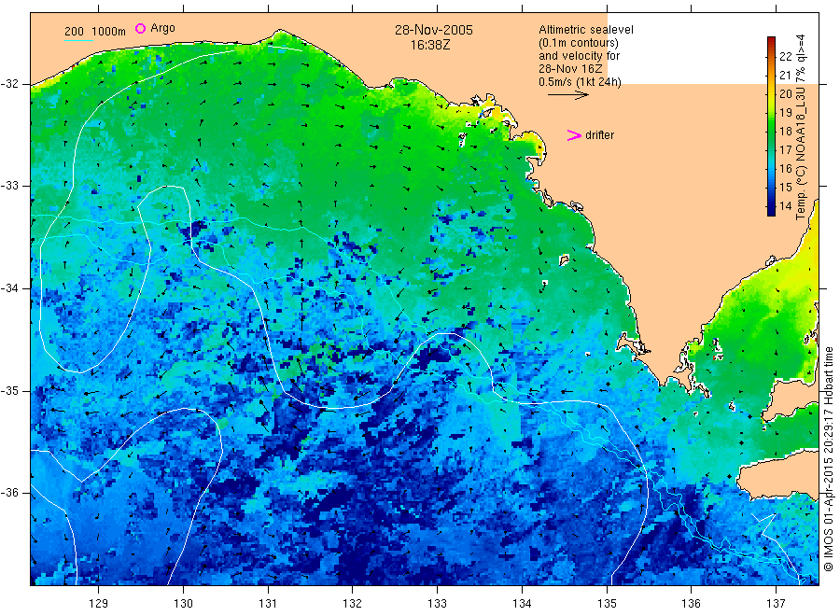Click the cyan 200m isobath legend line
The width and height of the screenshot is (840, 616).
coord(78,40)
